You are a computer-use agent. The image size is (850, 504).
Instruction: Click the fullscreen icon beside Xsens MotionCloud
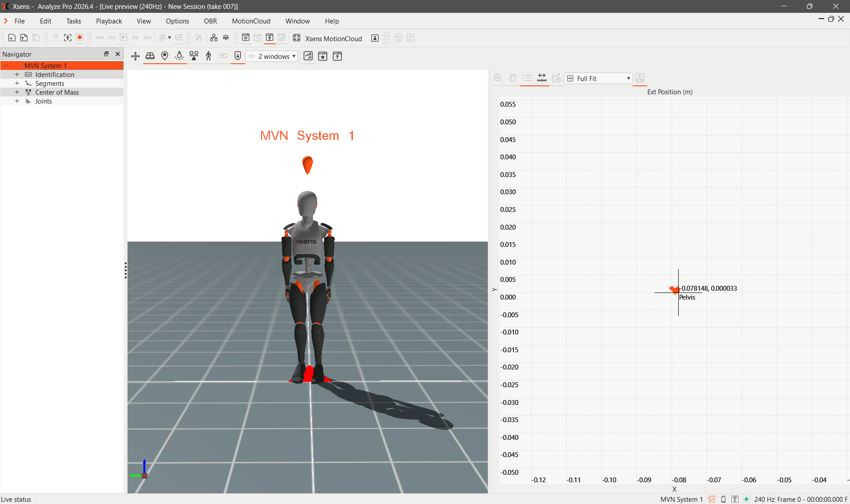pyautogui.click(x=297, y=38)
